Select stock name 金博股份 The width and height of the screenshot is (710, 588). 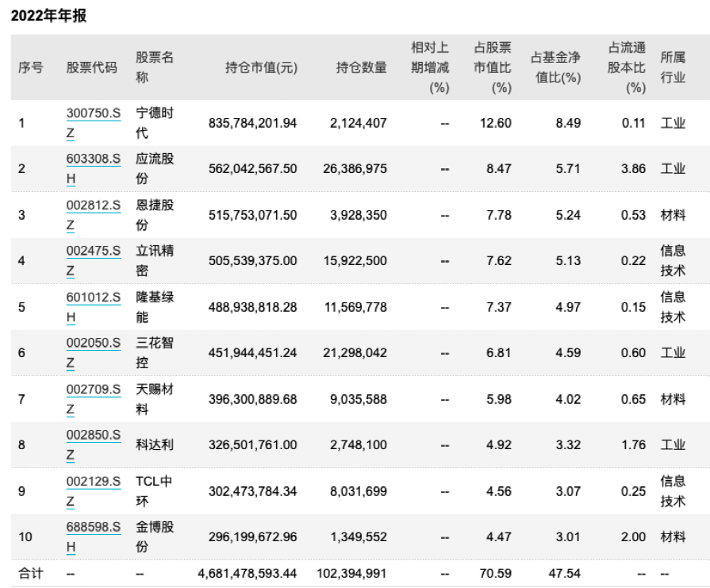tap(155, 536)
